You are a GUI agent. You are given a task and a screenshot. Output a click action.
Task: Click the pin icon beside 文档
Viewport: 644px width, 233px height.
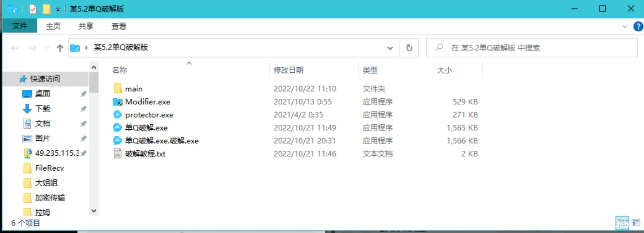coord(83,124)
